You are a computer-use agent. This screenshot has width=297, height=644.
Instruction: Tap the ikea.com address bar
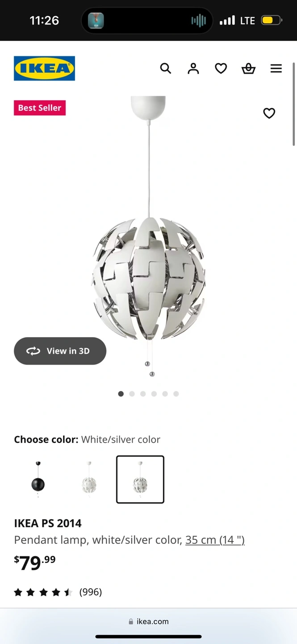(x=148, y=621)
